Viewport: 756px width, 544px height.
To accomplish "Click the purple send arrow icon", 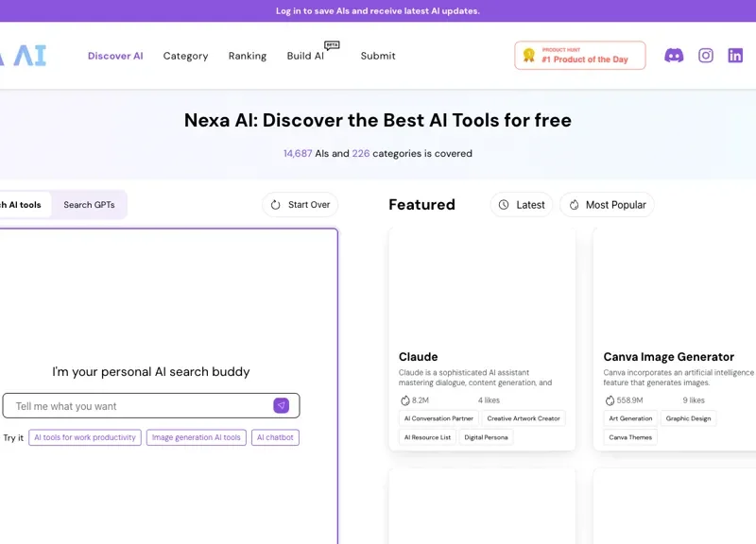I will click(x=281, y=405).
